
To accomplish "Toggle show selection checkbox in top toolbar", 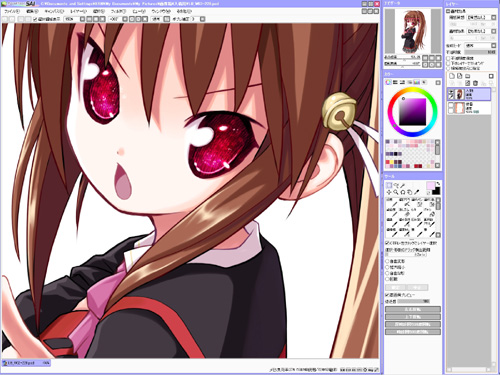I will (36, 19).
